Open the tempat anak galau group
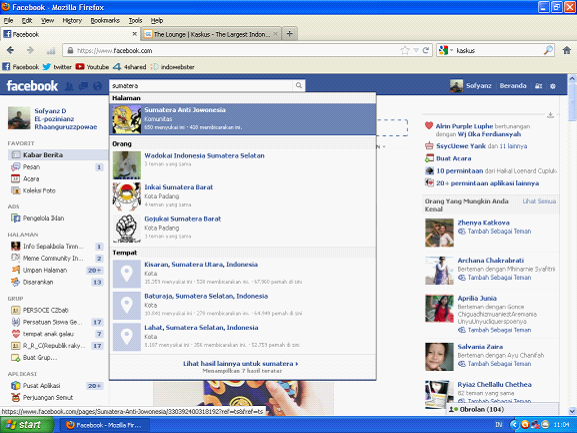Screen dimensions: 577x433 point(48,334)
